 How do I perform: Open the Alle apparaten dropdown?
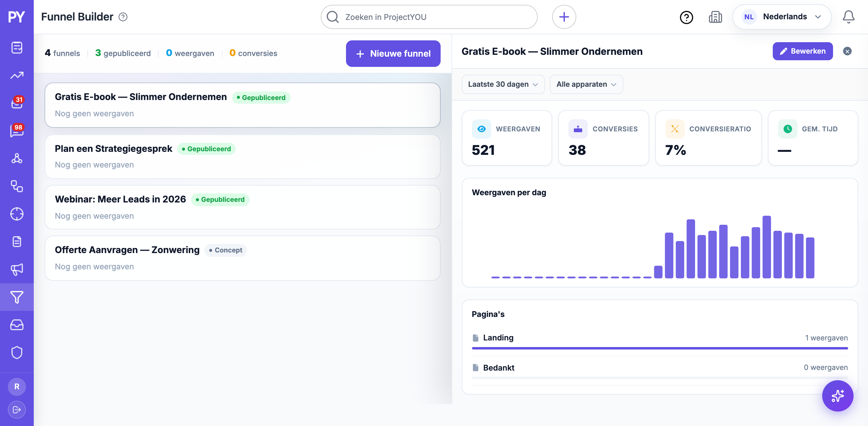click(x=586, y=84)
